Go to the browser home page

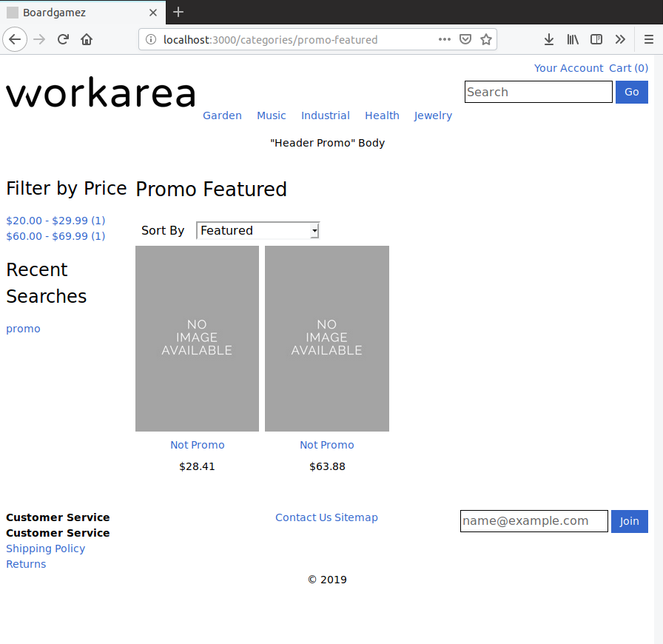(87, 39)
